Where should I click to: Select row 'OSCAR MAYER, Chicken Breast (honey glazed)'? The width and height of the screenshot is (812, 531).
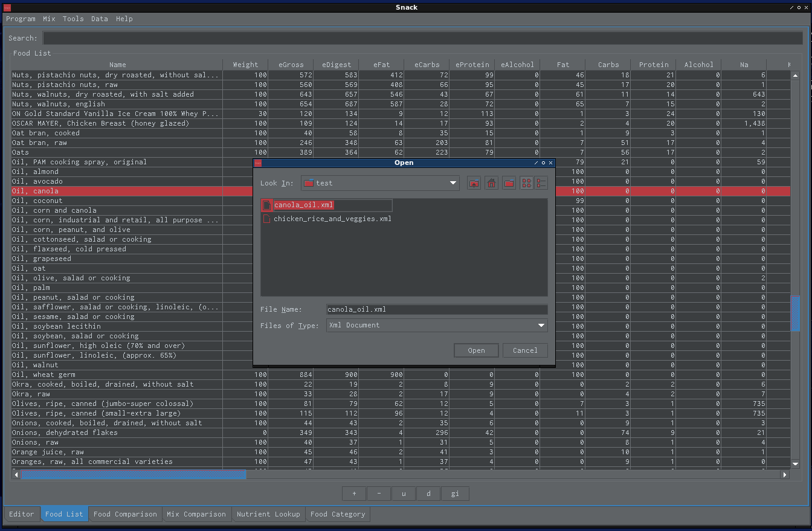coord(401,123)
